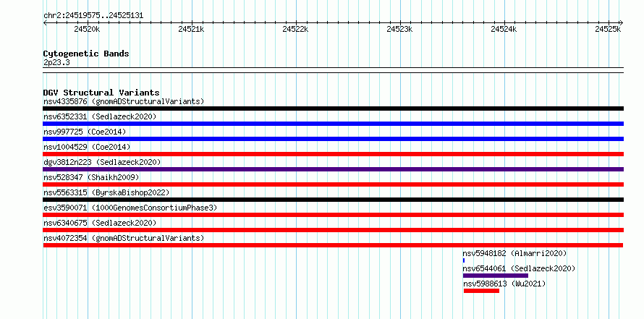The height and width of the screenshot is (319, 644).
Task: Click the chr2:24519575..24525131 coordinates label
Action: click(x=93, y=16)
